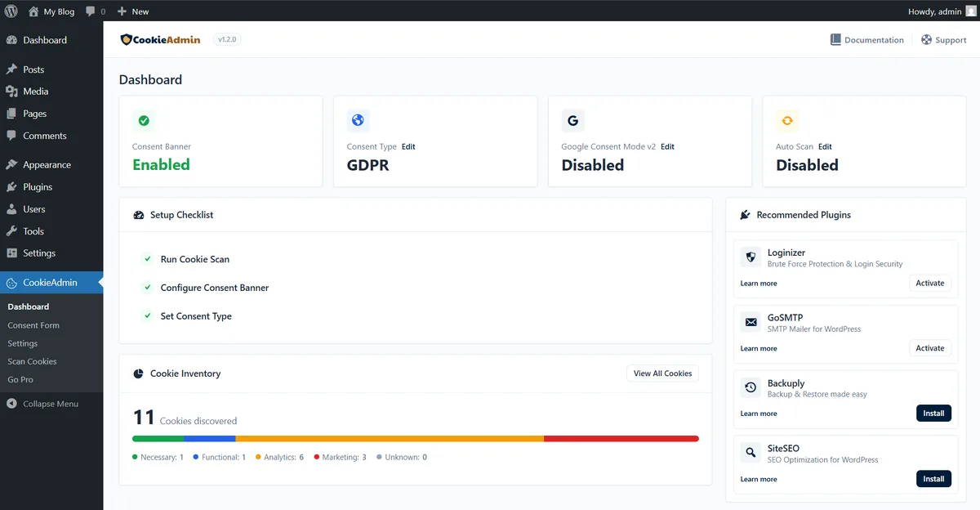Click the Loginizer shield icon

coord(751,257)
